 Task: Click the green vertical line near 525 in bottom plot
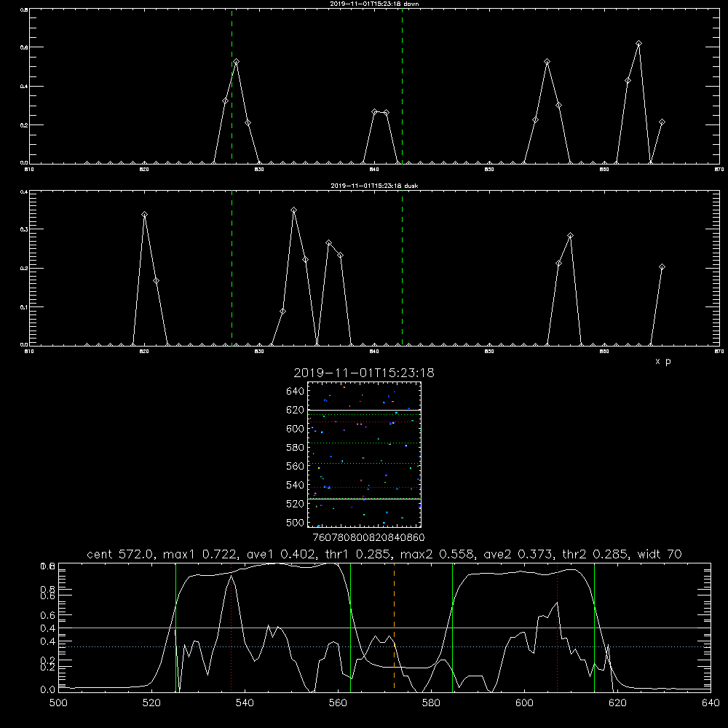point(175,627)
